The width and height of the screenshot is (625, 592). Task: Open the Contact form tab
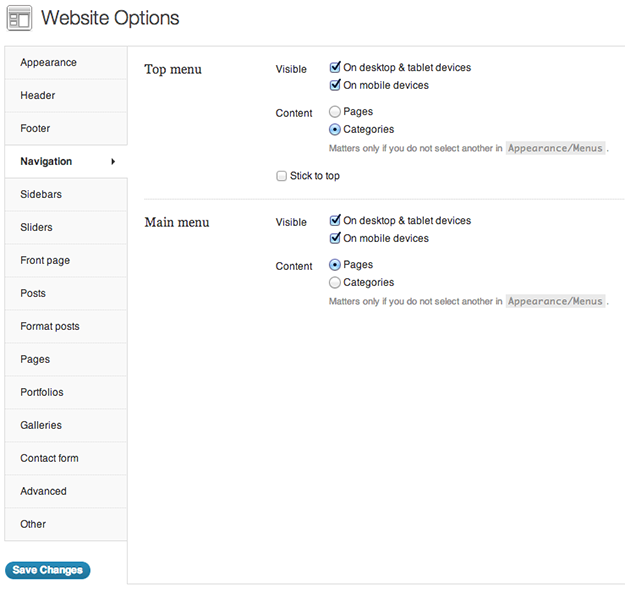point(49,459)
